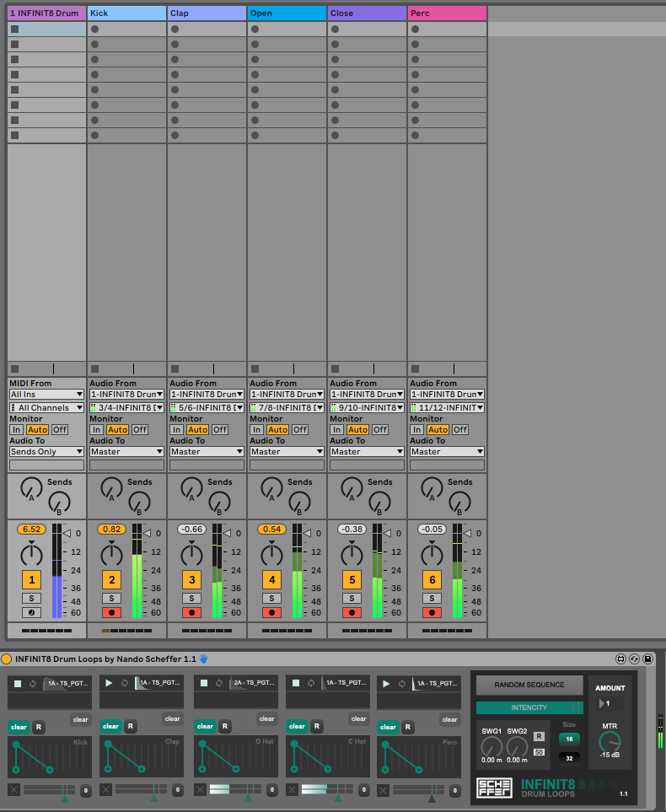The height and width of the screenshot is (812, 666).
Task: Click the X mute icon below the Perc envelope
Action: pos(384,790)
